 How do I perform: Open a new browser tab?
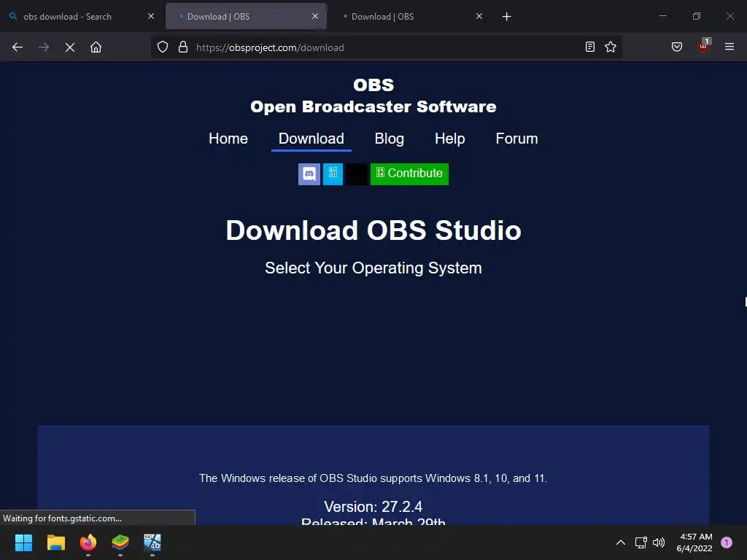click(x=507, y=17)
